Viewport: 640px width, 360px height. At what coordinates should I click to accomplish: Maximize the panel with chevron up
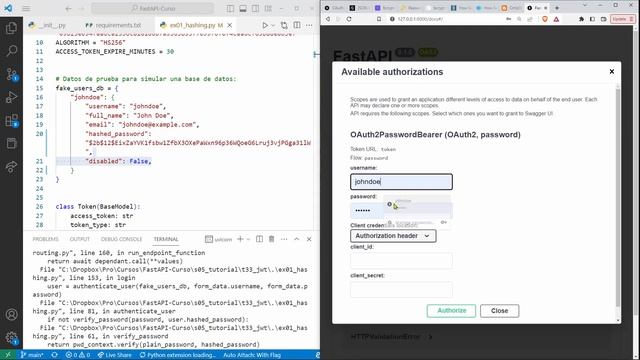coord(297,239)
